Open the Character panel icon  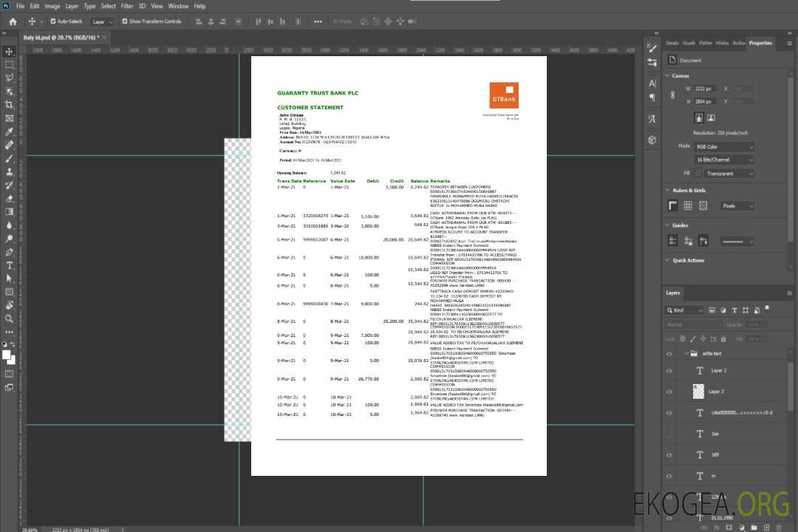[652, 83]
